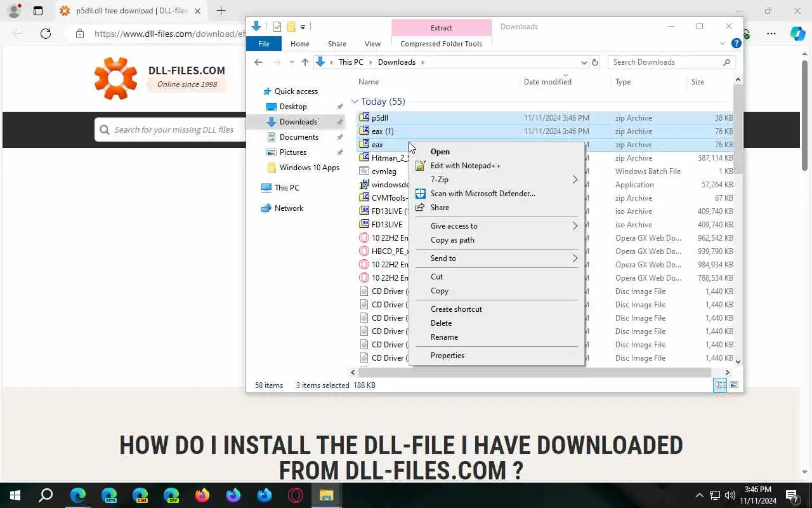Click the magnifier icon in Search Downloads box

click(x=726, y=62)
